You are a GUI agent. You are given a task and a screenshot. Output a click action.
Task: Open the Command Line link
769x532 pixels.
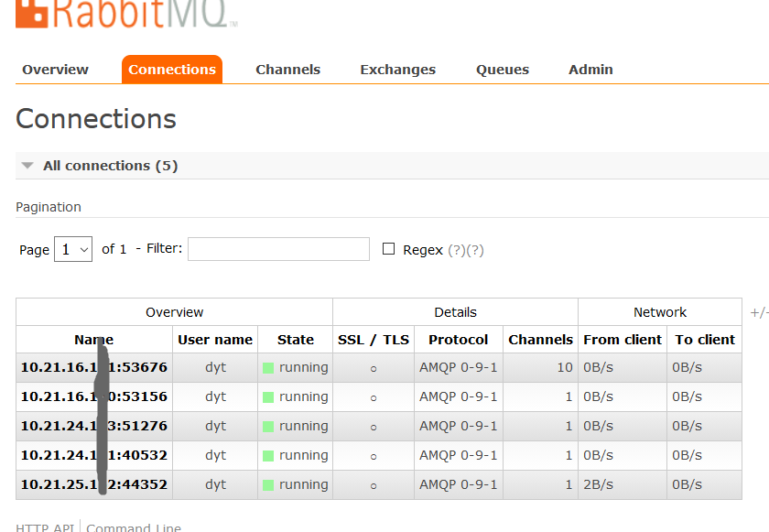(x=134, y=527)
